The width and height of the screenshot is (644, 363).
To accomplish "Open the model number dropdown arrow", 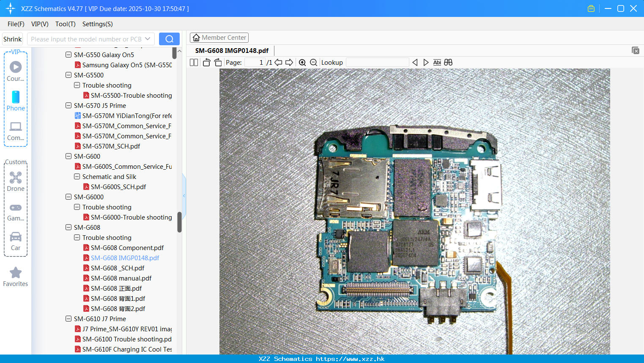I will 148,39.
